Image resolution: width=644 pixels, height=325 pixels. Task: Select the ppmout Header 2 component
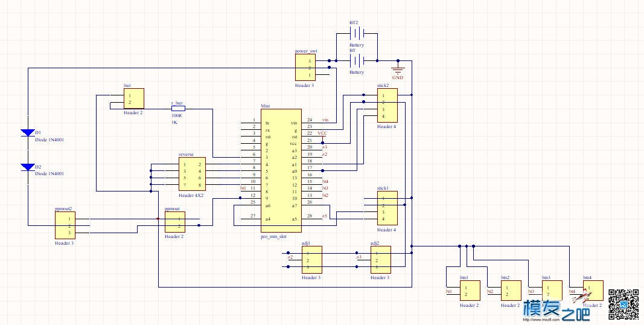[x=175, y=222]
